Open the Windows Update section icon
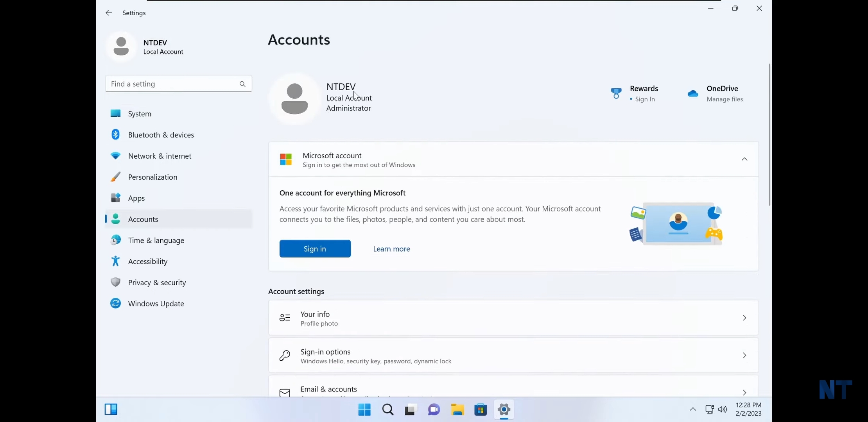This screenshot has width=868, height=422. pos(115,304)
